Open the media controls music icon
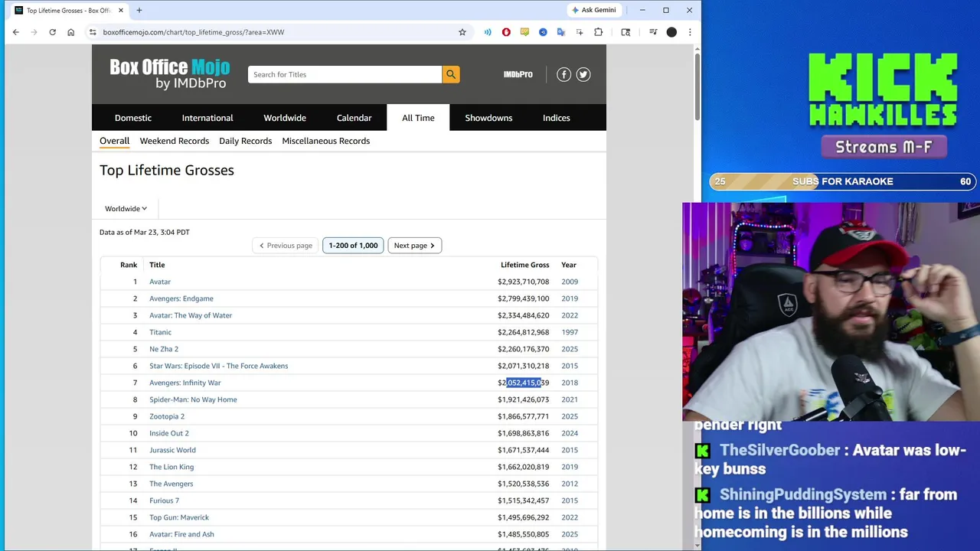Viewport: 980px width, 551px height. pos(653,32)
